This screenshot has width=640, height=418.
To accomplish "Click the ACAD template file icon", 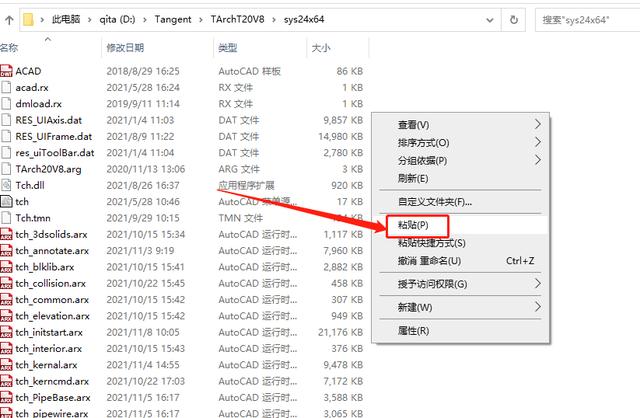I will (x=6, y=71).
